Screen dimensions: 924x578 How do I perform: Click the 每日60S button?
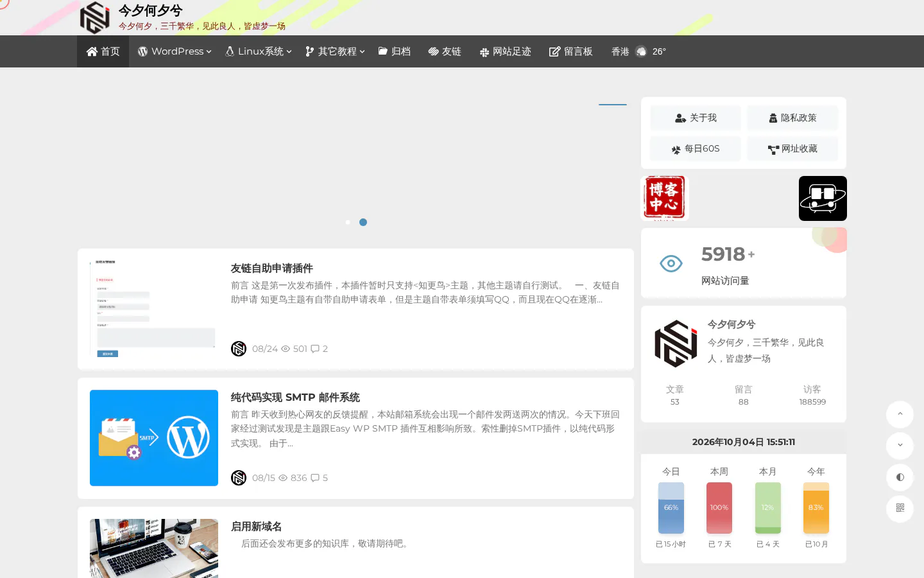coord(696,149)
